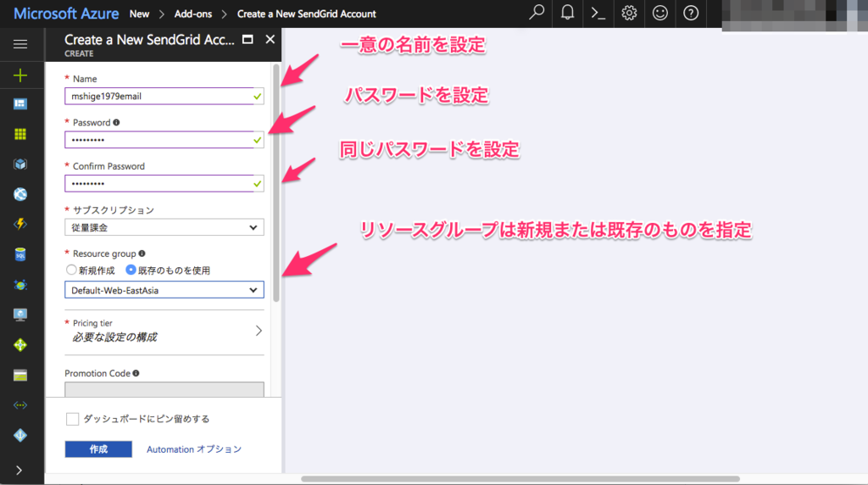This screenshot has width=868, height=485.
Task: Open Automation オプション link
Action: pos(194,449)
